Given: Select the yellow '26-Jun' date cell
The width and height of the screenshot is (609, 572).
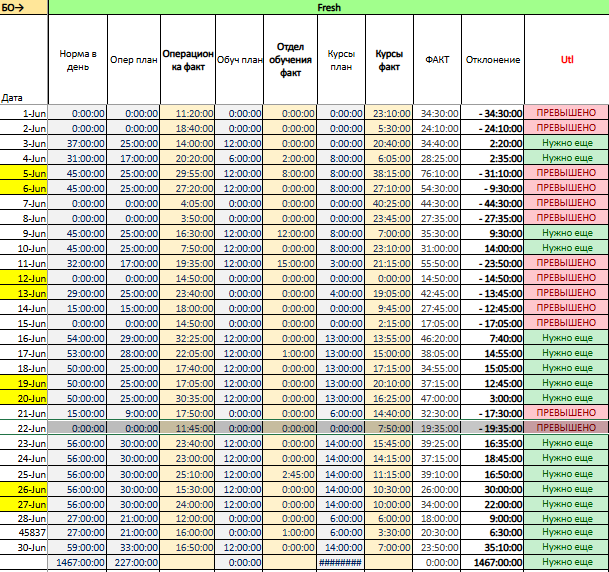Looking at the screenshot, I should [x=24, y=489].
